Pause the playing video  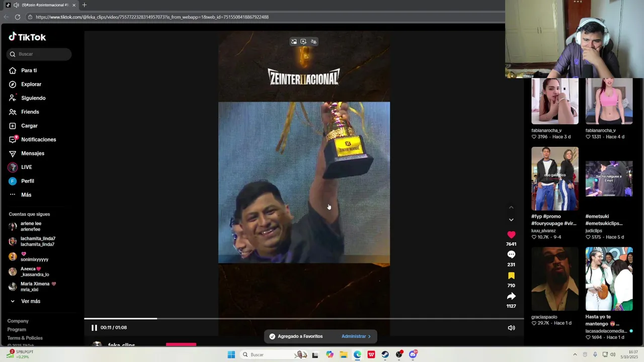94,327
